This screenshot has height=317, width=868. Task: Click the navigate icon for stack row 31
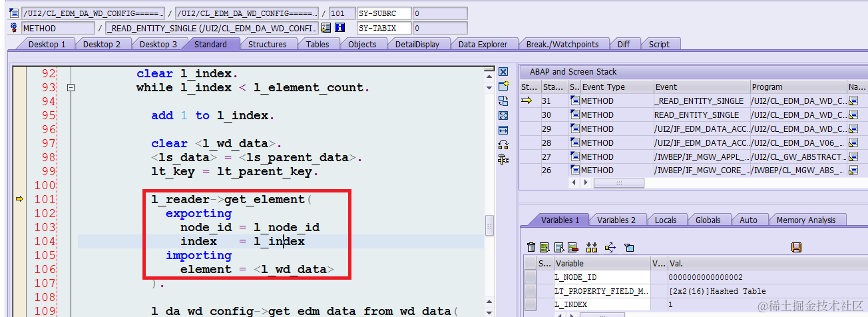tap(853, 101)
